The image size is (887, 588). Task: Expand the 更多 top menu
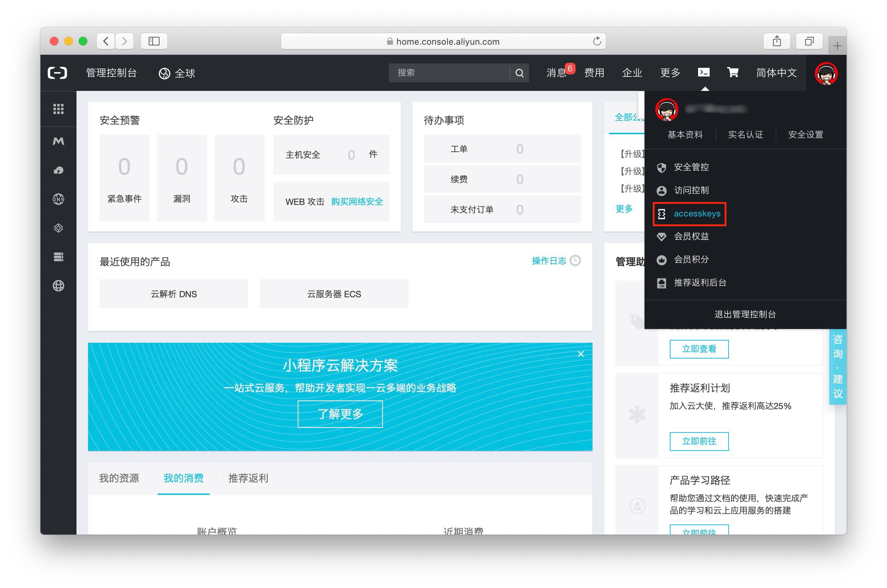670,73
